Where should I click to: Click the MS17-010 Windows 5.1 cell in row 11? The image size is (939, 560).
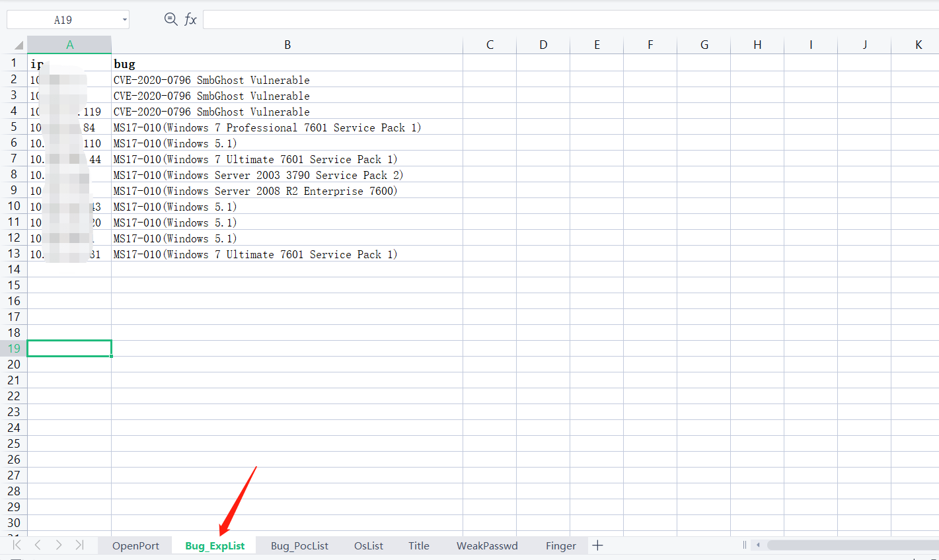pos(287,223)
